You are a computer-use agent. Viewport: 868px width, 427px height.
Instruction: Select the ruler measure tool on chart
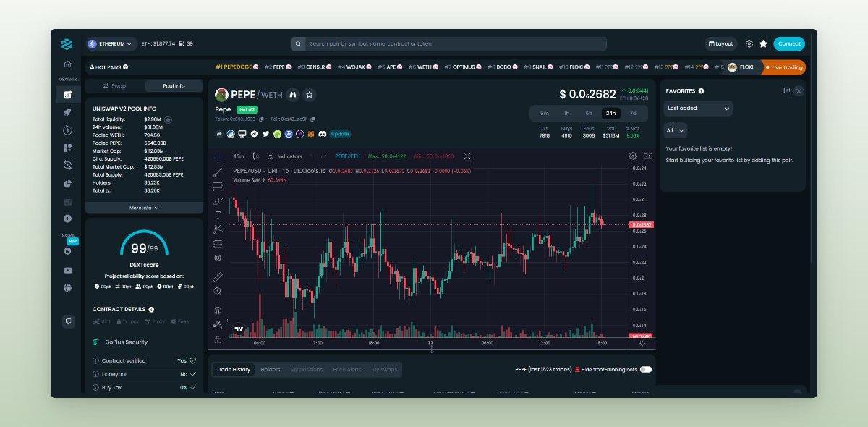point(218,276)
